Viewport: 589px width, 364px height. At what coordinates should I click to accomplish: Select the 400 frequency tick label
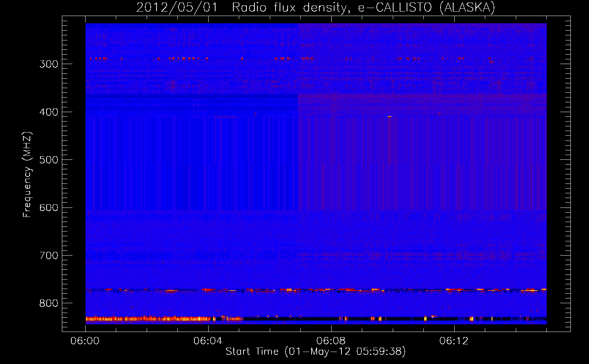[49, 112]
